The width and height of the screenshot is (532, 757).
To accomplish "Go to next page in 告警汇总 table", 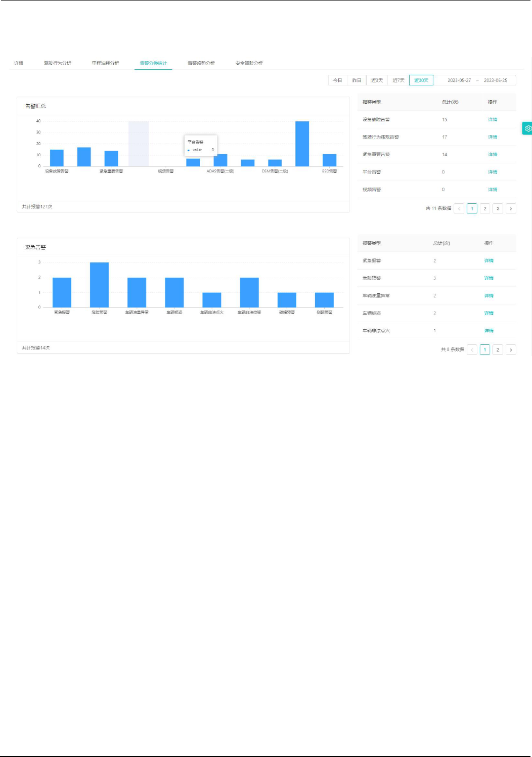I will point(511,208).
